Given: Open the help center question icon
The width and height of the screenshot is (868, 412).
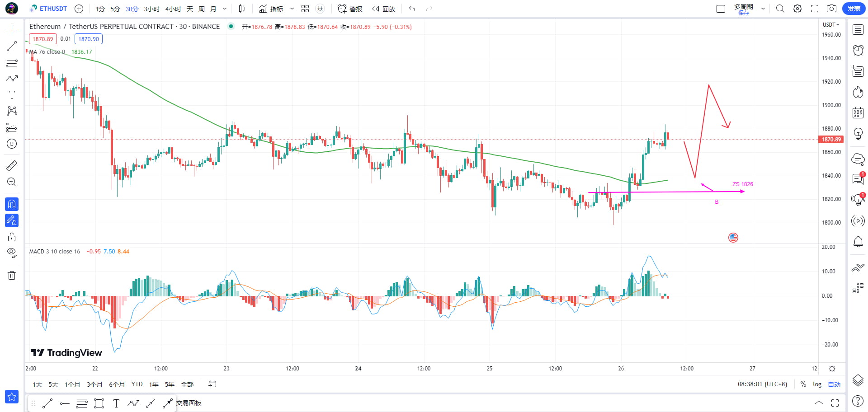Looking at the screenshot, I should [x=858, y=401].
